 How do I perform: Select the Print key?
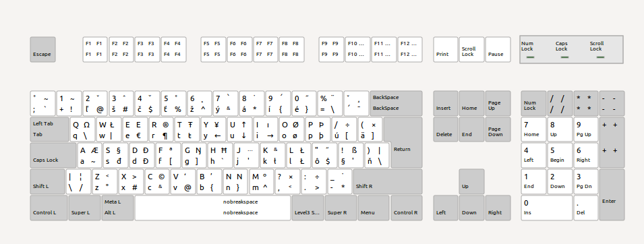click(446, 50)
